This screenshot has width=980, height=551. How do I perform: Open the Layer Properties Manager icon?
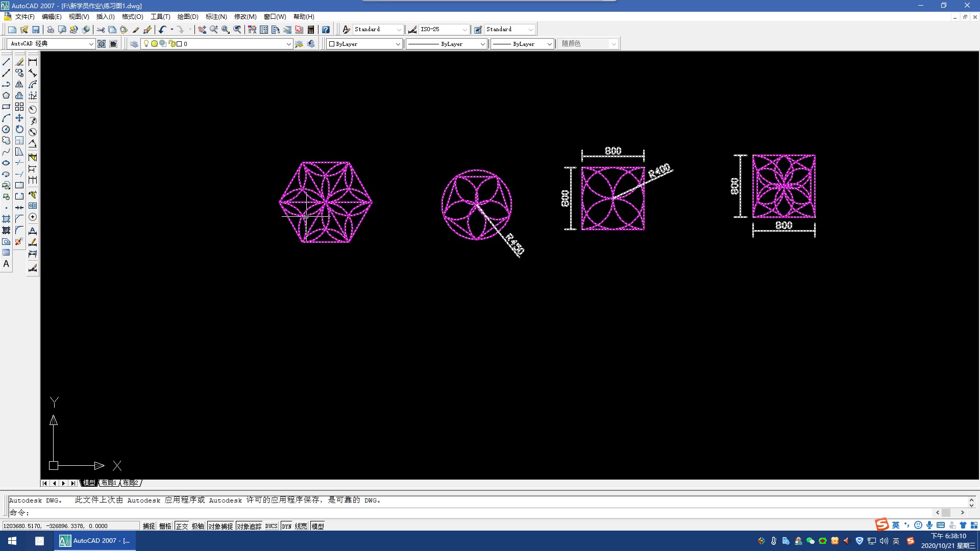134,44
